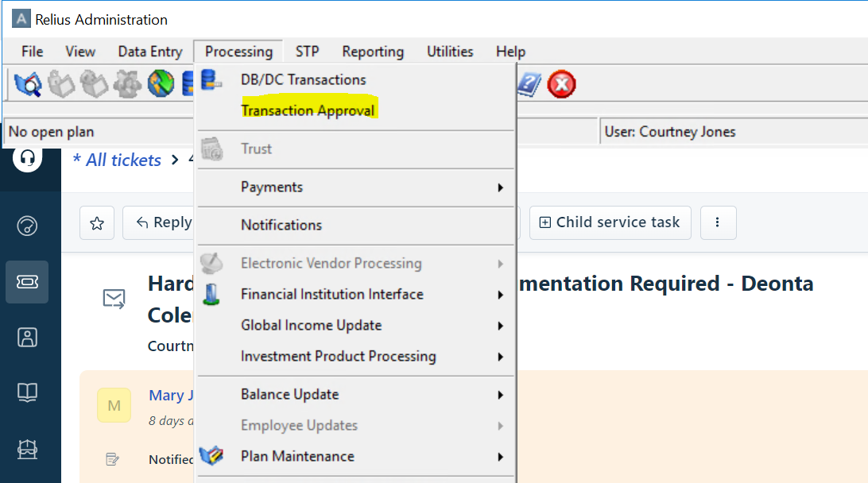
Task: Open the STP menu
Action: [308, 52]
